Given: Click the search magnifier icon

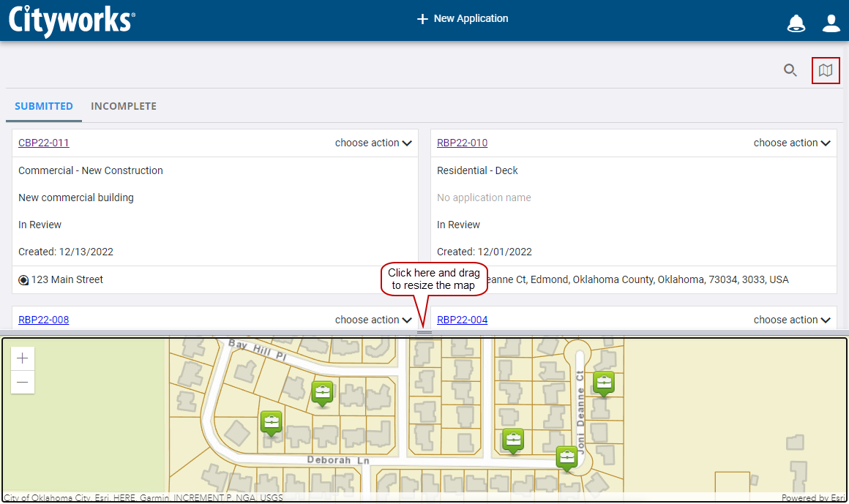Looking at the screenshot, I should coord(790,70).
